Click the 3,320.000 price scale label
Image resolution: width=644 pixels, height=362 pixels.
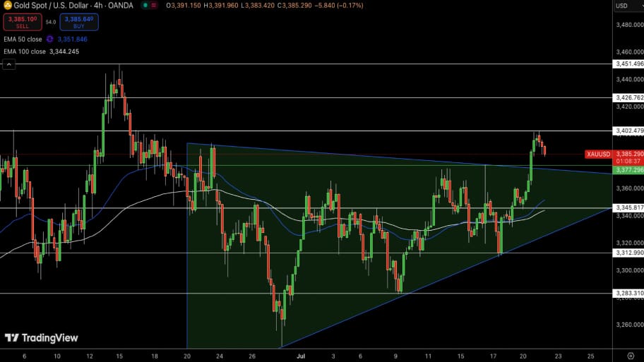click(x=630, y=243)
